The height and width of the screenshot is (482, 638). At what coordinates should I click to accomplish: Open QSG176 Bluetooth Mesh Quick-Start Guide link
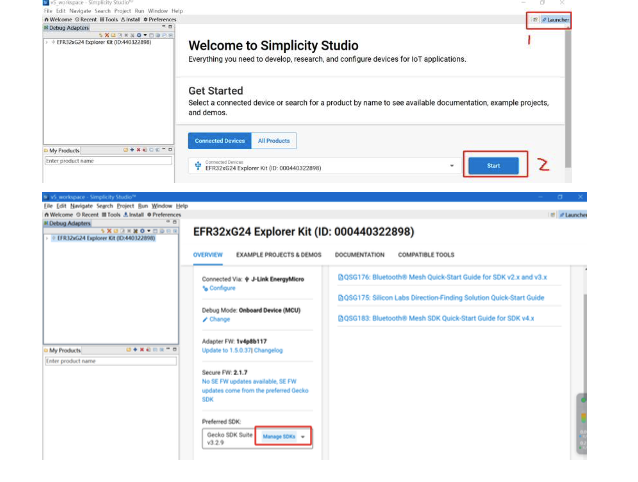coord(442,277)
